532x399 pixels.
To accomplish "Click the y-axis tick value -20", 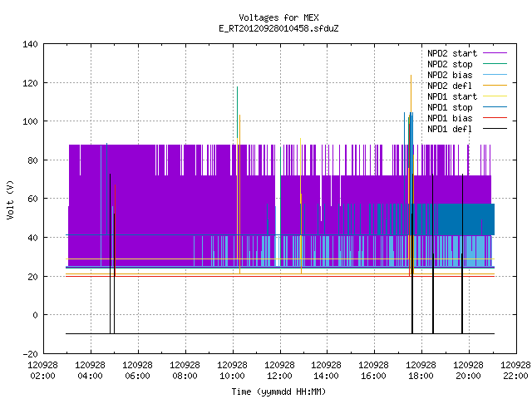I will pos(30,354).
